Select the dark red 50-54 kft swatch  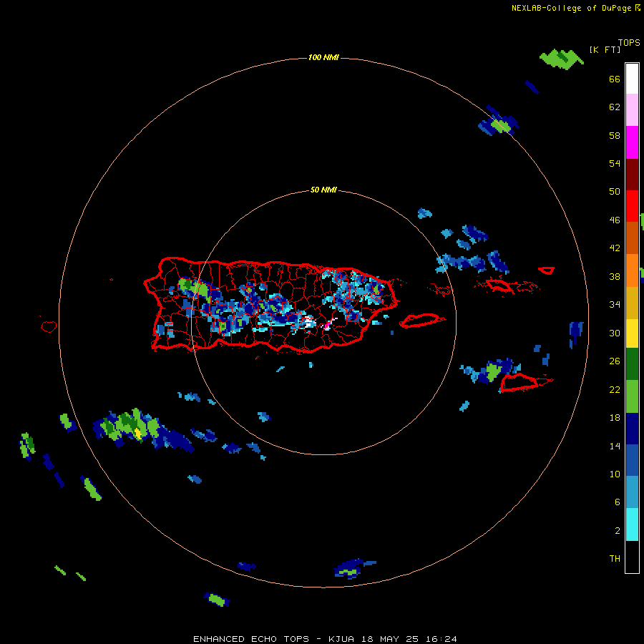[632, 175]
